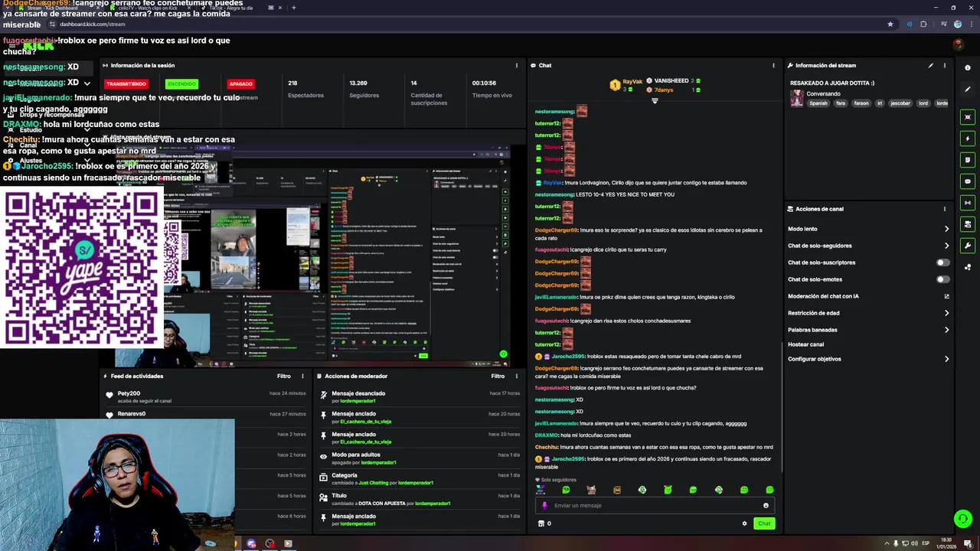
Task: Click the jescobar stream tag
Action: [x=900, y=103]
